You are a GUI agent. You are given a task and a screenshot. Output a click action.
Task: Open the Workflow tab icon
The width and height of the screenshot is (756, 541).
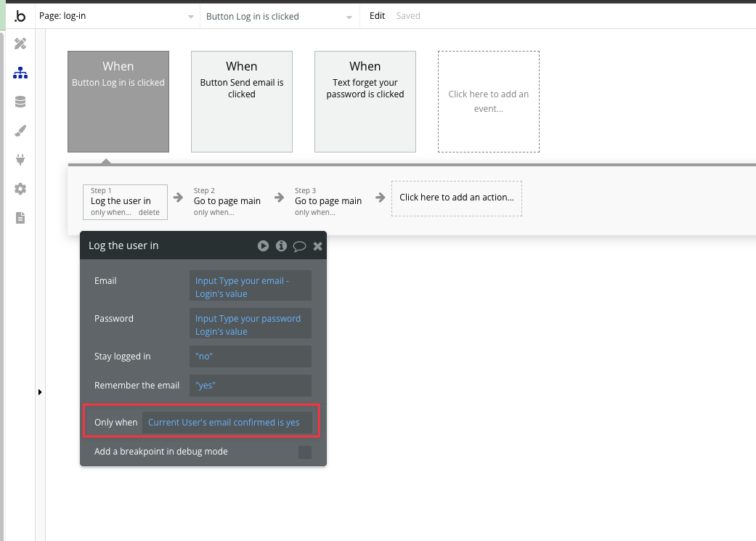point(20,73)
